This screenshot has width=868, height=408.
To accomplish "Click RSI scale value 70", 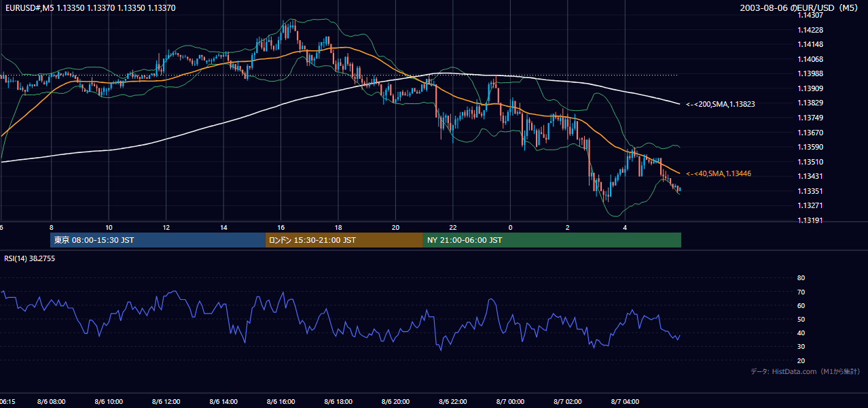I will 801,292.
